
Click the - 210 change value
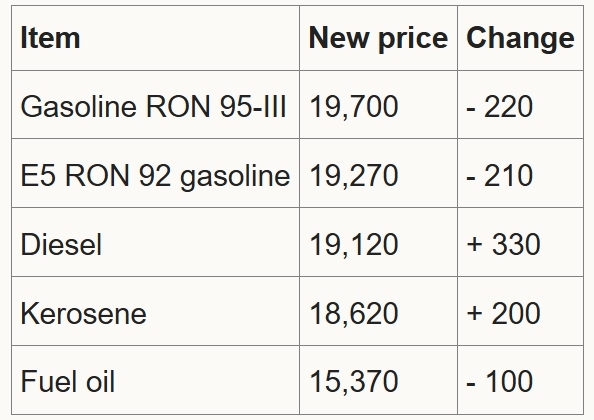pyautogui.click(x=500, y=175)
